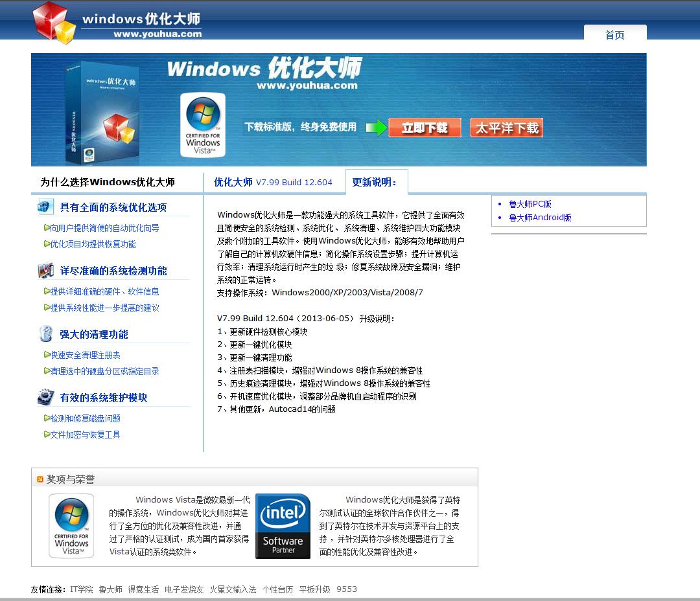The height and width of the screenshot is (601, 700).
Task: Click the 立即下载 download button
Action: click(x=425, y=128)
